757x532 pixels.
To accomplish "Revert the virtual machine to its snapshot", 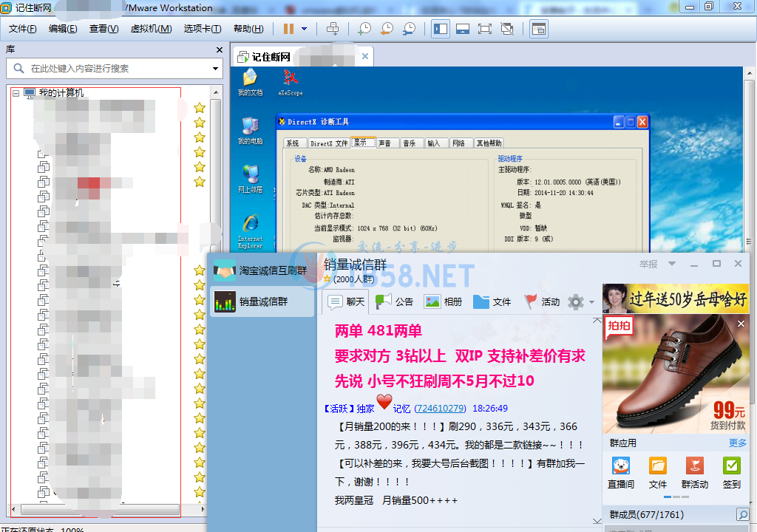I will pyautogui.click(x=386, y=29).
